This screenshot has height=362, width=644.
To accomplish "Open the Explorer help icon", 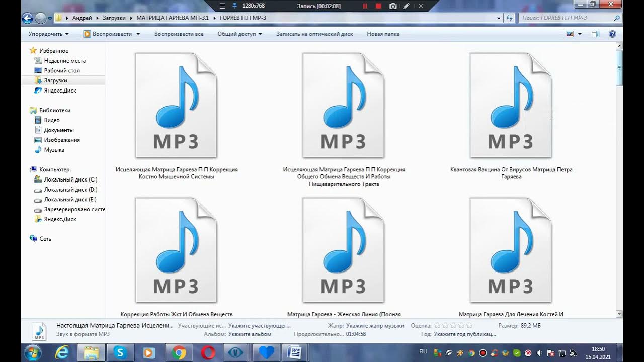I will (612, 34).
